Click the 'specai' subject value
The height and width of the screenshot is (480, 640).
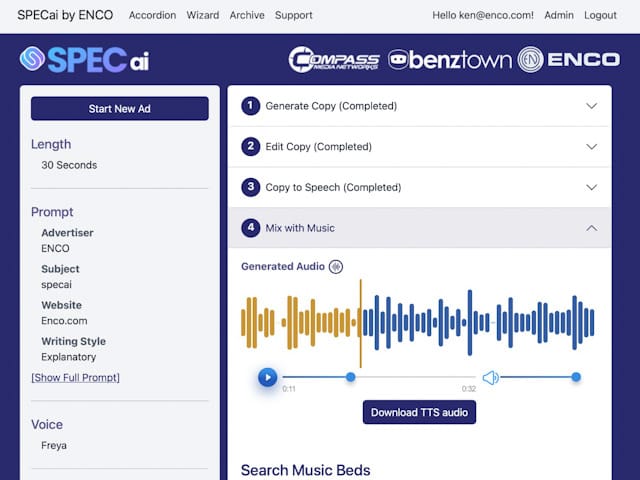[x=56, y=284]
